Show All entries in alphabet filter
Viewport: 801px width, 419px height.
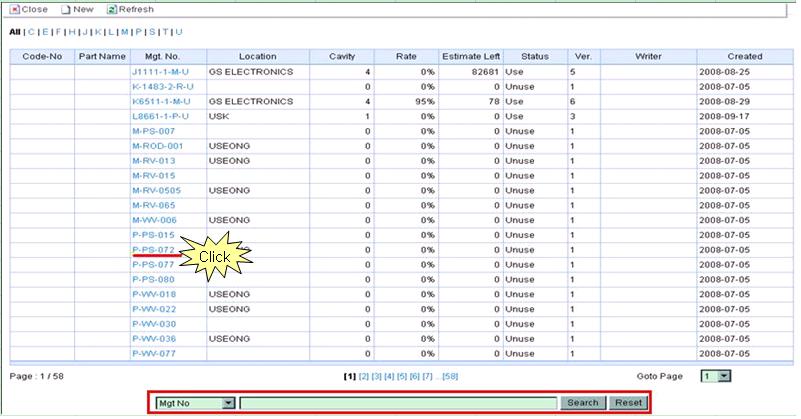(x=15, y=32)
